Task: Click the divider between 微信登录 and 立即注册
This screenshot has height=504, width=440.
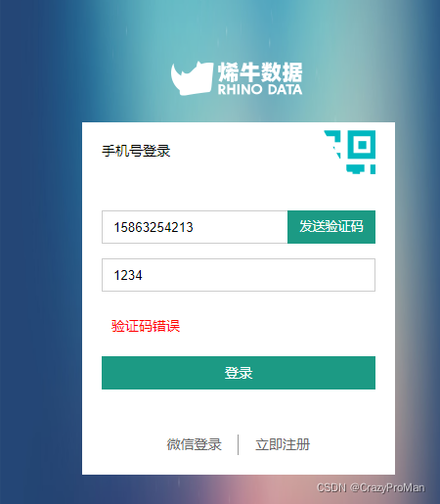Action: tap(239, 444)
